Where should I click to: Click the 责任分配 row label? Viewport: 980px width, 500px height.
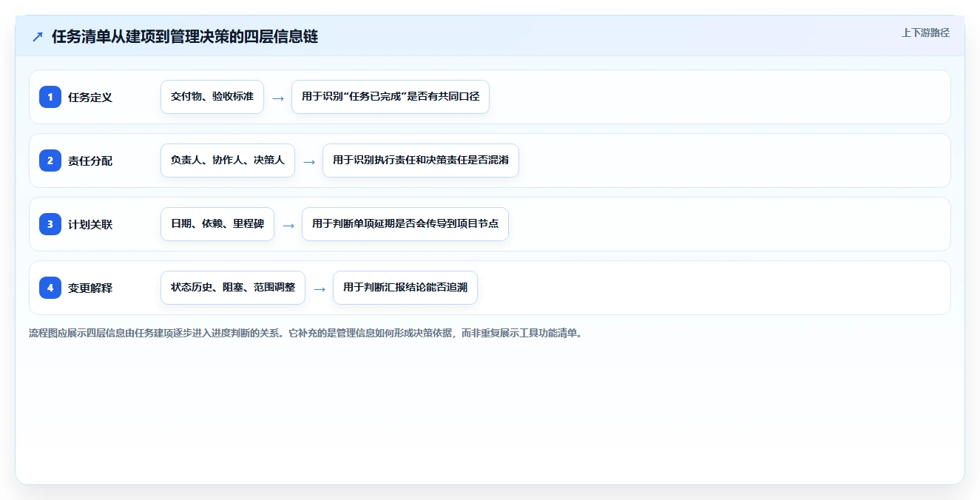click(x=90, y=161)
